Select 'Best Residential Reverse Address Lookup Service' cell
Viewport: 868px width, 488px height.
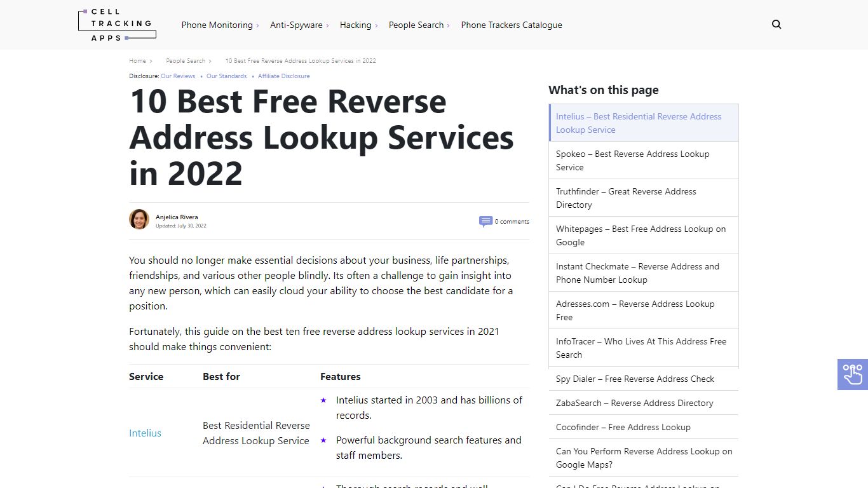(x=256, y=433)
